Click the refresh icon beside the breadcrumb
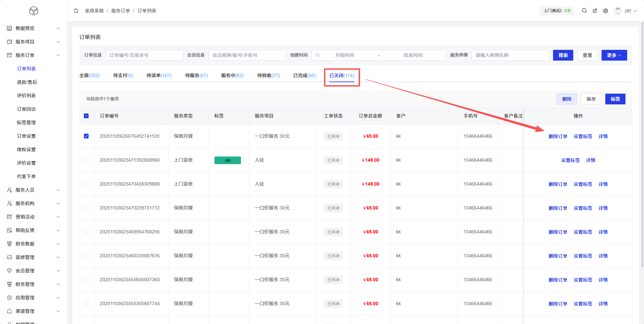 76,11
